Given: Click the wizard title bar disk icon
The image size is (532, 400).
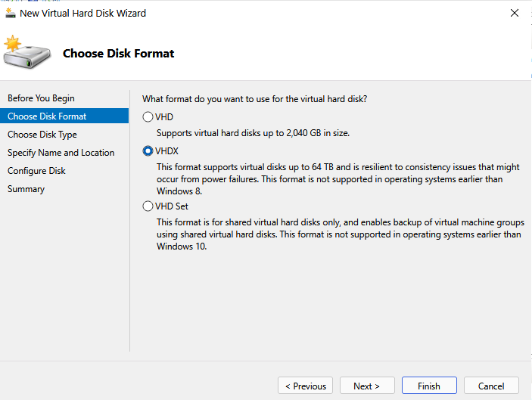Looking at the screenshot, I should click(10, 13).
